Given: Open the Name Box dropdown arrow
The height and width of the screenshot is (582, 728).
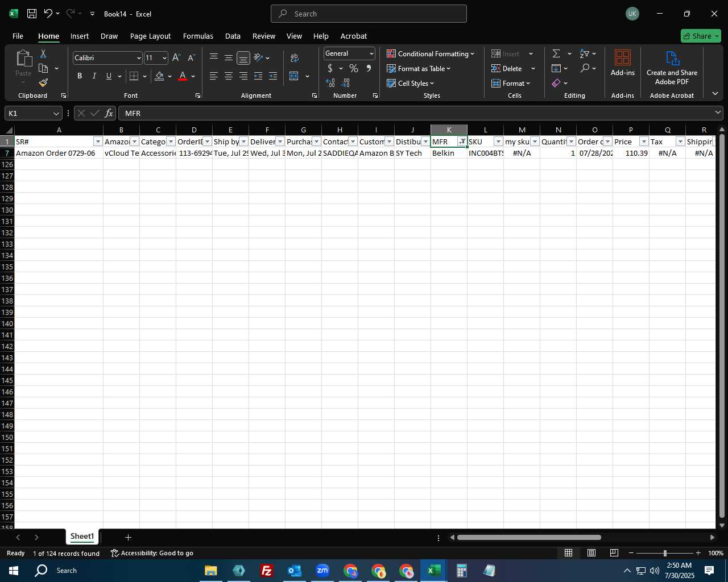Looking at the screenshot, I should pyautogui.click(x=56, y=113).
